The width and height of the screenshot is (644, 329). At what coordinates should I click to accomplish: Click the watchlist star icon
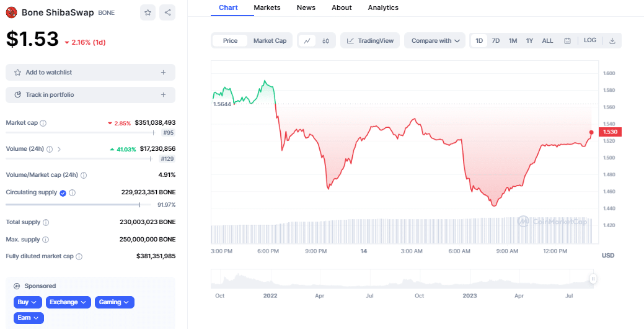(x=17, y=73)
